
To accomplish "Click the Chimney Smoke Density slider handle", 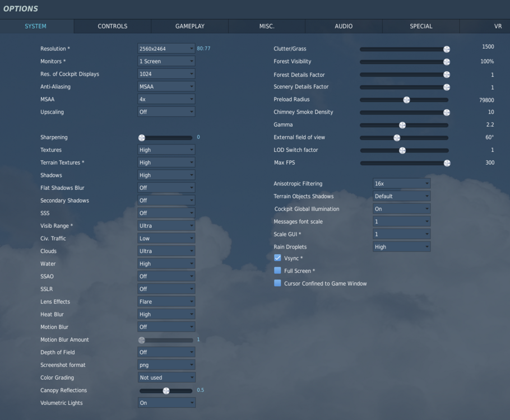I will (x=447, y=113).
